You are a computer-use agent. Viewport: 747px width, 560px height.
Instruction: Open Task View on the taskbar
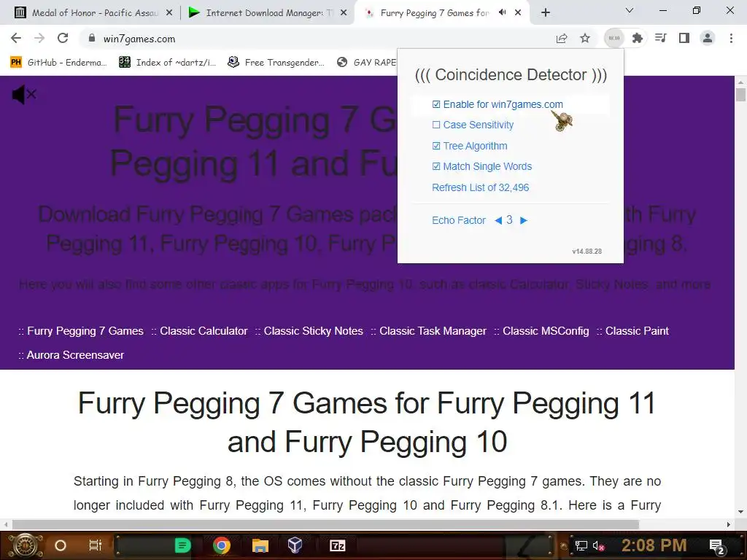[x=96, y=545]
